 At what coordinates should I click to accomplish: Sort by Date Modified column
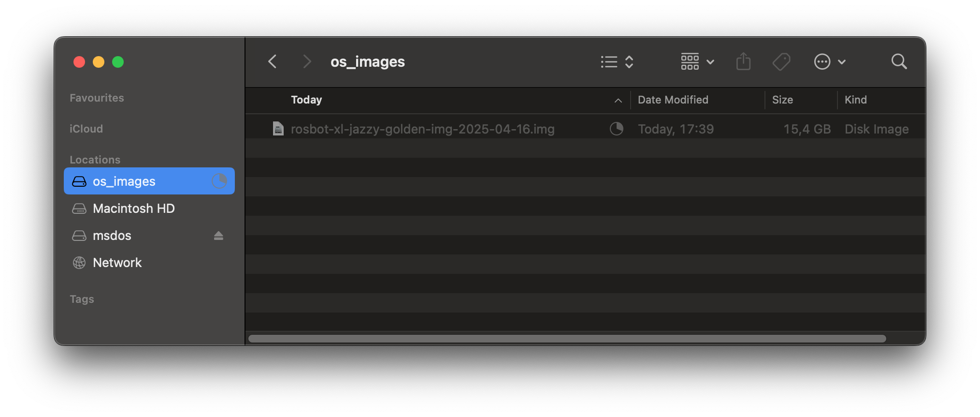tap(673, 100)
